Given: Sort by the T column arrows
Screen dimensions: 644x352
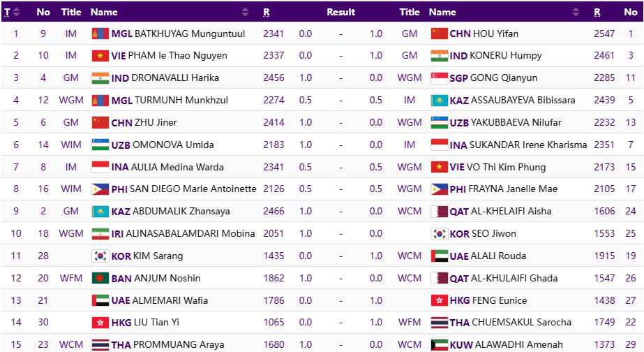Looking at the screenshot, I should (17, 12).
